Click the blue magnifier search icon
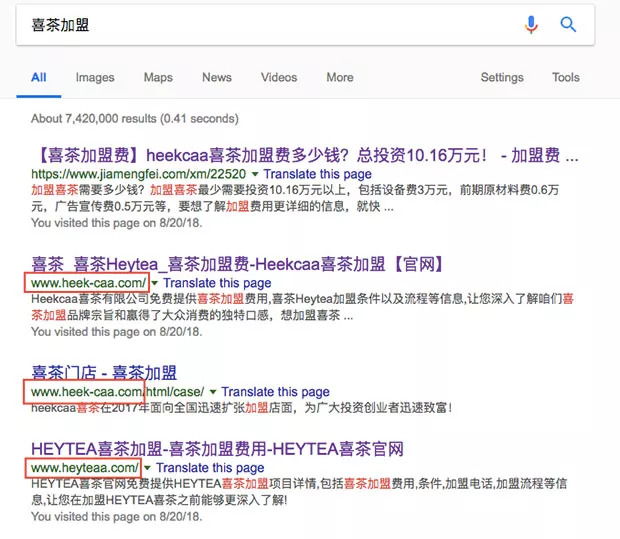620x539 pixels. [568, 25]
